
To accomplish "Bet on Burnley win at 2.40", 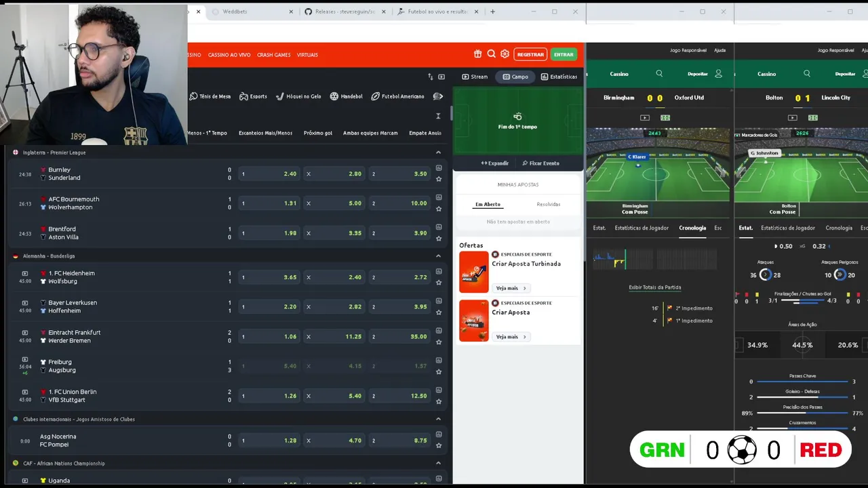I will point(270,174).
